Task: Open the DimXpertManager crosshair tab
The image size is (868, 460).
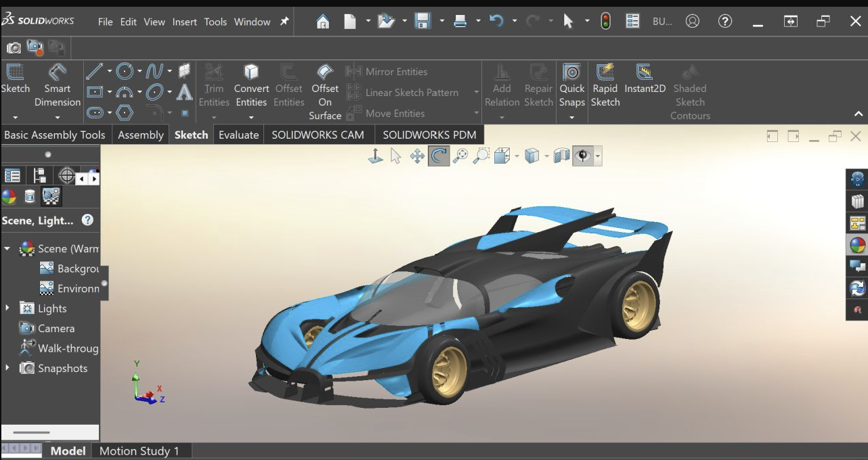Action: click(66, 176)
